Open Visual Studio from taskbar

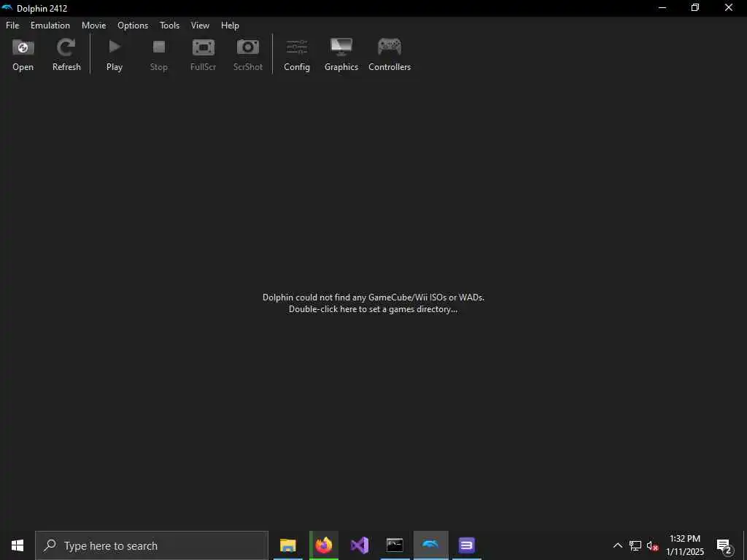click(359, 545)
